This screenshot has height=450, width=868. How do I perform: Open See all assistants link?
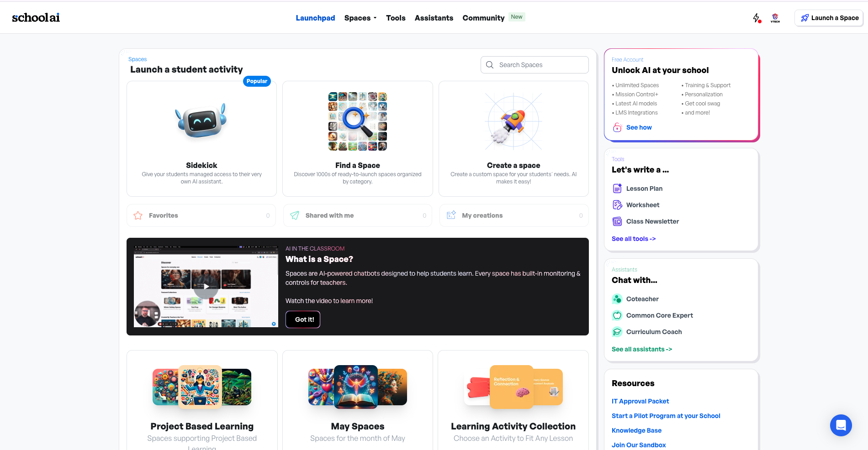point(642,349)
